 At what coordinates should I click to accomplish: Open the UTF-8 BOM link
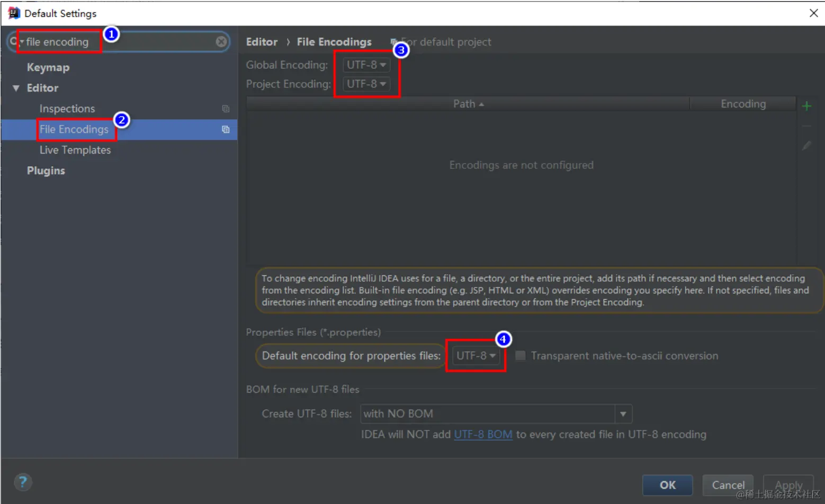pos(483,435)
